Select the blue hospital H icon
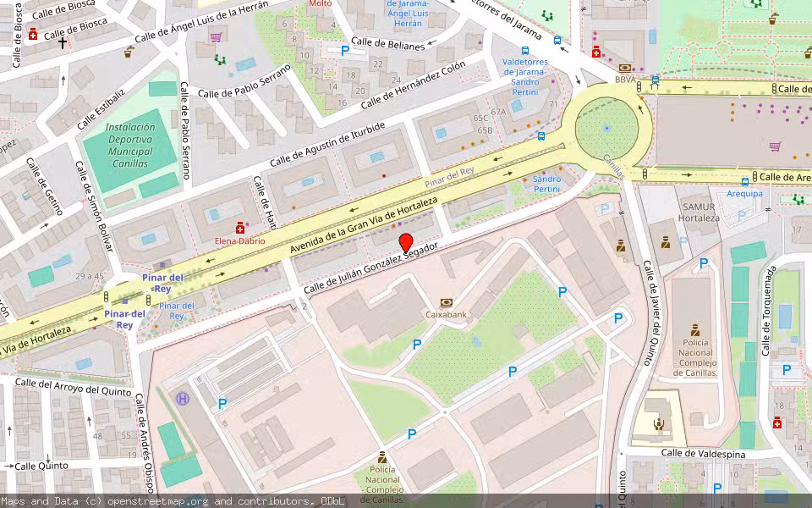This screenshot has height=508, width=812. pos(183,399)
